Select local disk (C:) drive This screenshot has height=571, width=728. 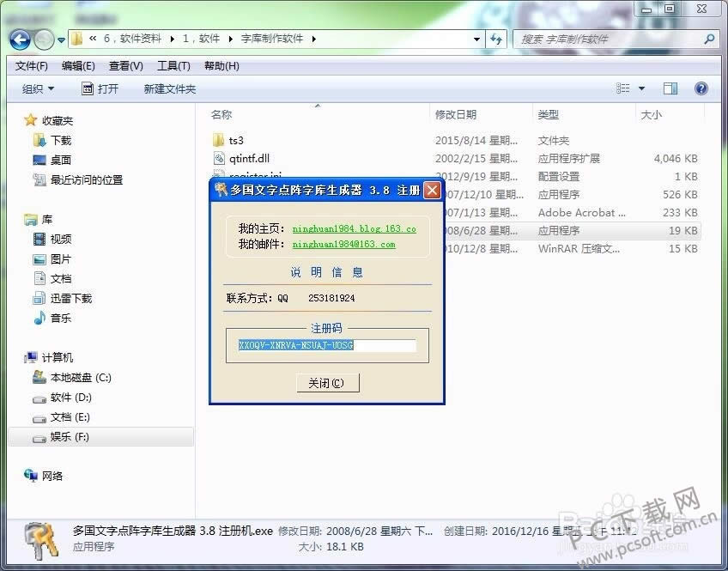(x=81, y=377)
